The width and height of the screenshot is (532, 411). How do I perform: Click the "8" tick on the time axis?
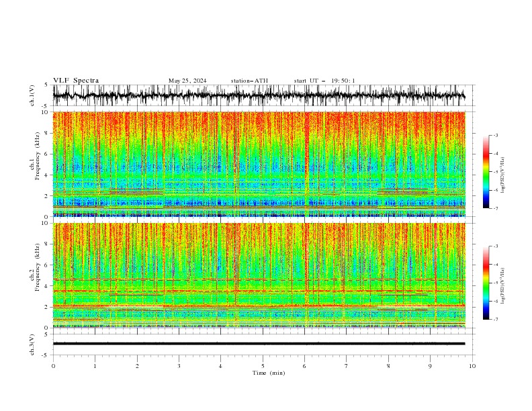coord(388,366)
